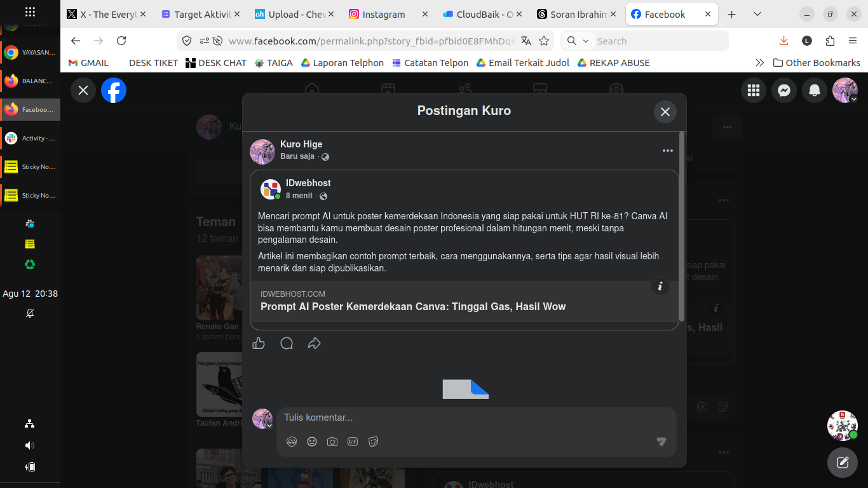Switch to the CloudBaik tab
The image size is (868, 488).
[x=483, y=14]
